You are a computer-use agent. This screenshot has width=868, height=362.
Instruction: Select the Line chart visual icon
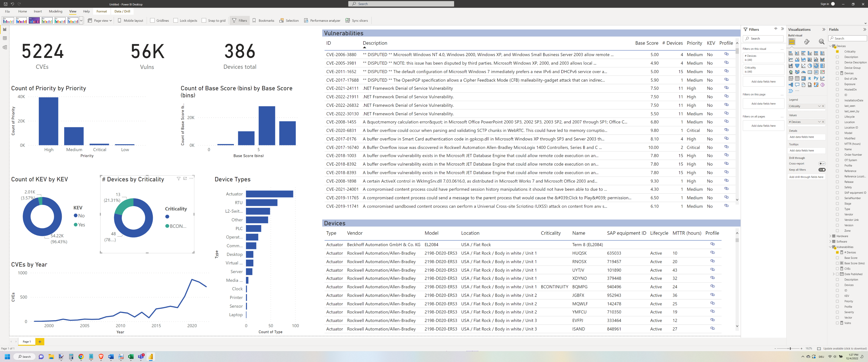pyautogui.click(x=791, y=59)
